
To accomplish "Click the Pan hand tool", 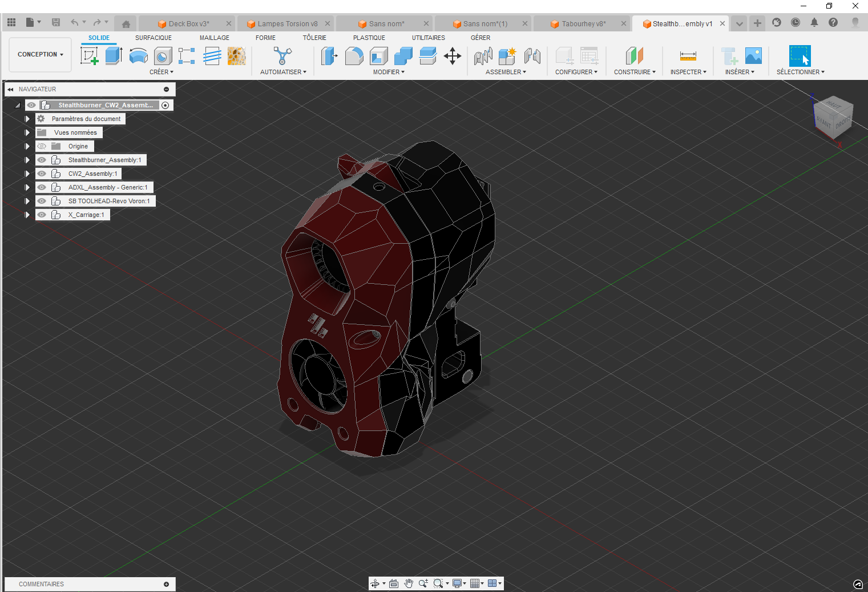I will coord(409,583).
